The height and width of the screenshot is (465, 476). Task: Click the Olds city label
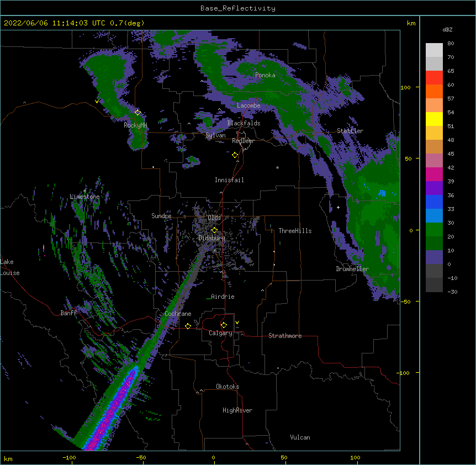(214, 218)
